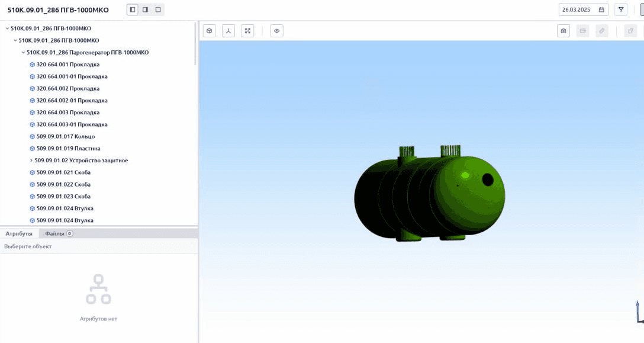Screen dimensions: 644x343
Task: Switch to right-panel layout icon
Action: 145,9
